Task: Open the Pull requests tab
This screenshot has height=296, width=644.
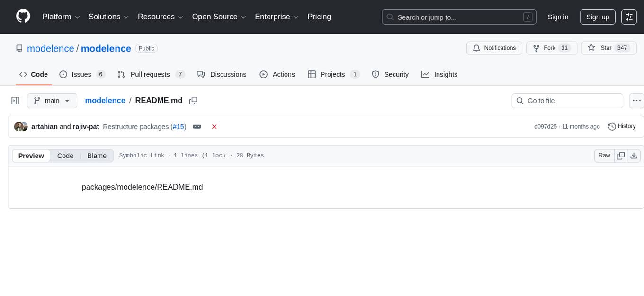Action: coord(151,74)
